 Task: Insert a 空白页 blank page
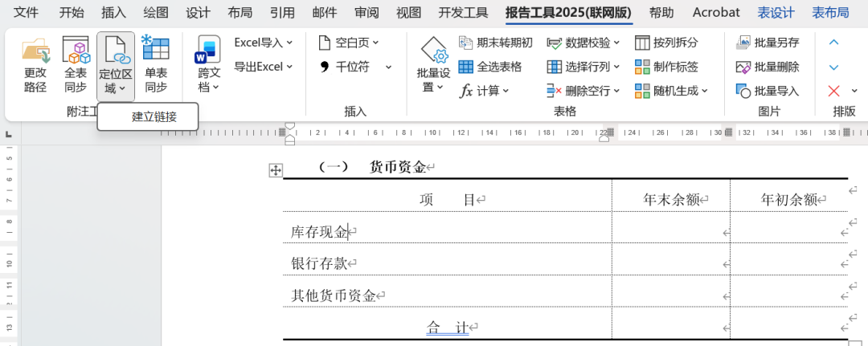[x=349, y=43]
